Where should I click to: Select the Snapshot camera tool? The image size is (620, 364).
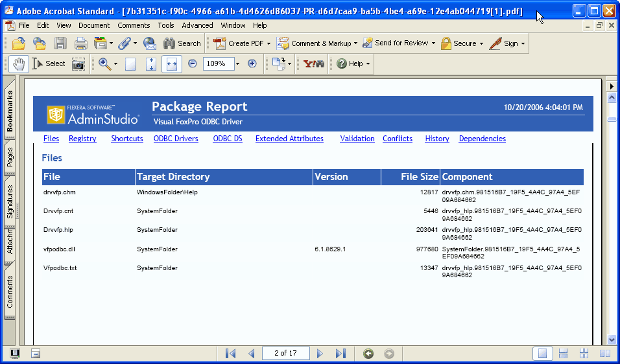[x=78, y=63]
